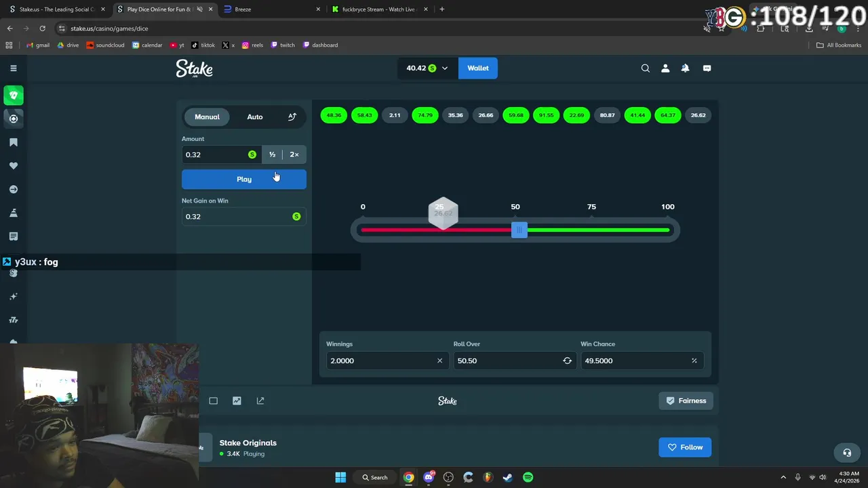This screenshot has height=488, width=868.
Task: Click the Winnings 2.0000 field
Action: [x=387, y=361]
